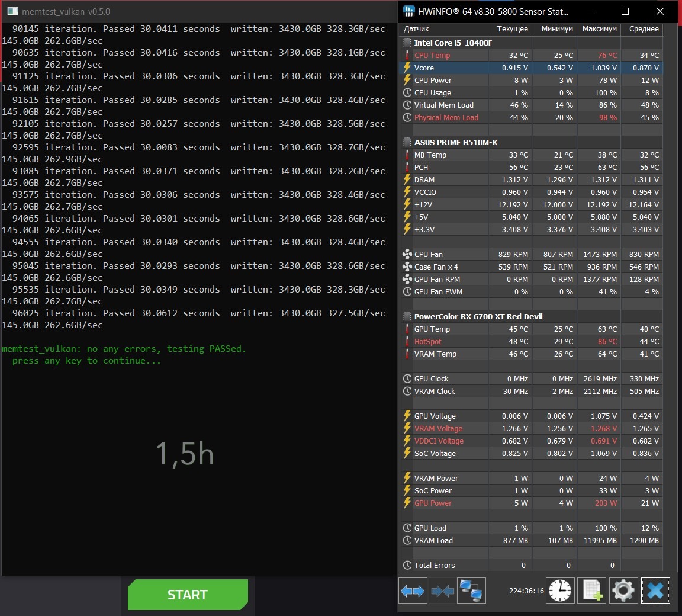Close sensors with the blue X icon
Viewport: 682px width, 616px height.
655,591
